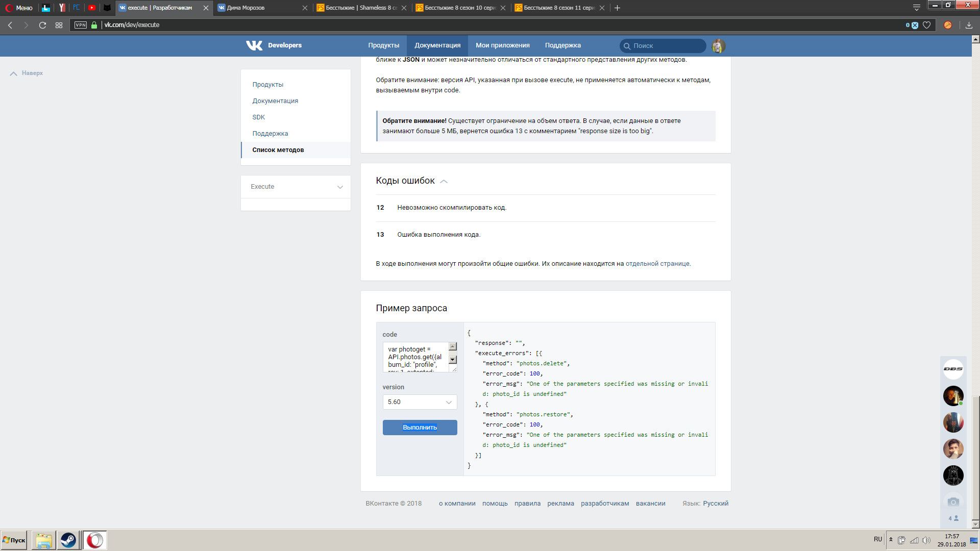Click the VPN badge in the address bar
This screenshot has width=980, height=551.
pyautogui.click(x=81, y=25)
